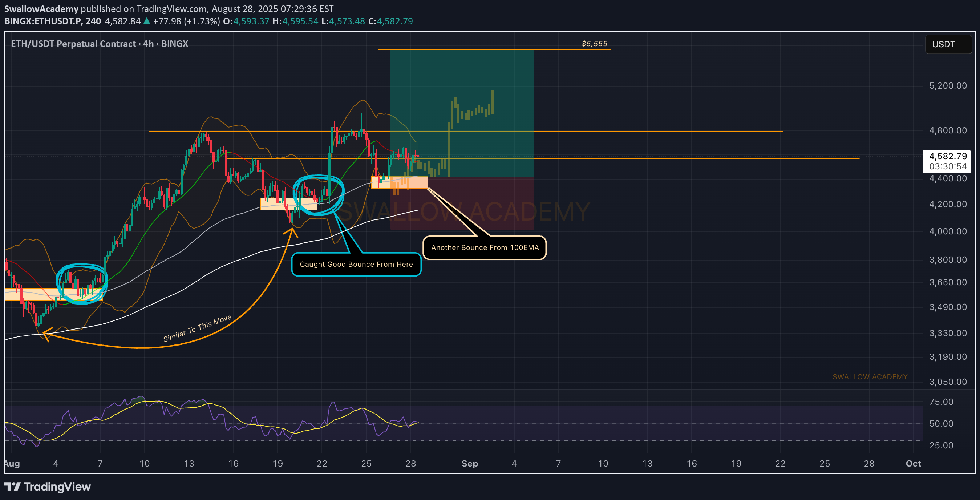Open the USDT currency selector
Viewport: 980px width, 500px height.
pos(948,44)
